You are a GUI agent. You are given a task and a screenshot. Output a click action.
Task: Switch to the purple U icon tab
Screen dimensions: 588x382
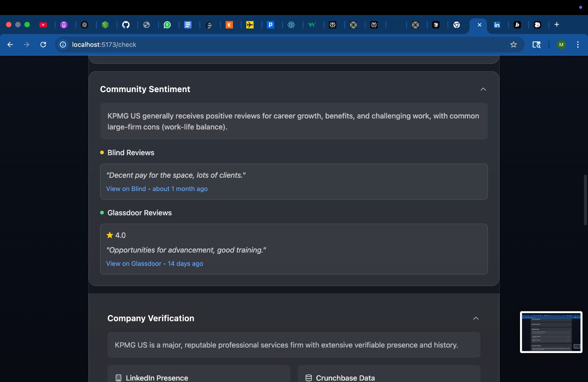tap(64, 25)
